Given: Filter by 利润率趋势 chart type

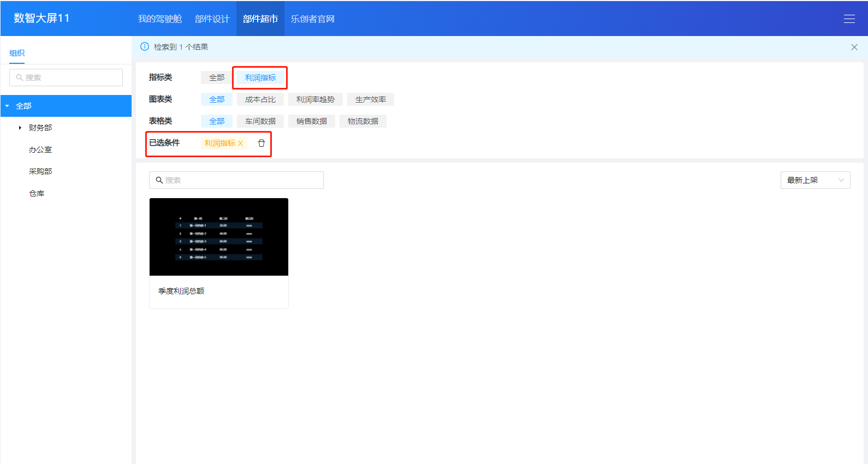Looking at the screenshot, I should coord(315,99).
